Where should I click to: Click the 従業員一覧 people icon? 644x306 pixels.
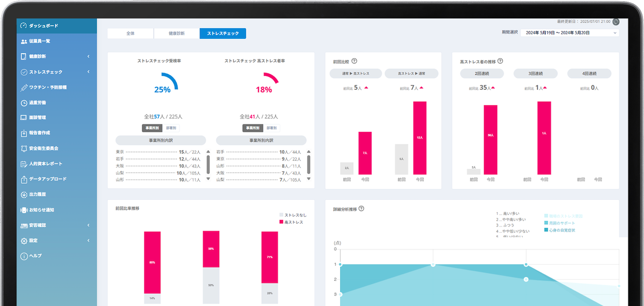pos(24,41)
